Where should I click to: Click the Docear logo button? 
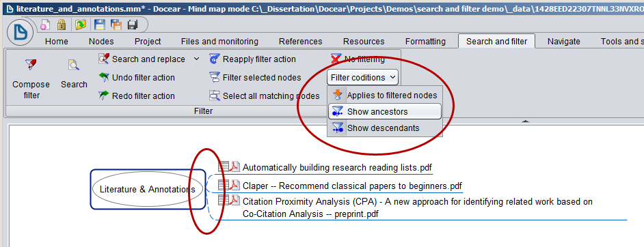tap(20, 32)
